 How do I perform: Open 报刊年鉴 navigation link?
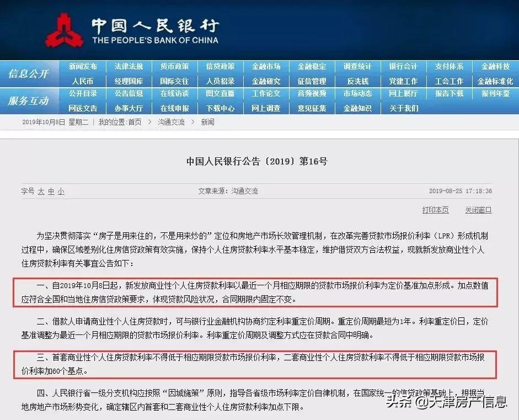point(495,94)
